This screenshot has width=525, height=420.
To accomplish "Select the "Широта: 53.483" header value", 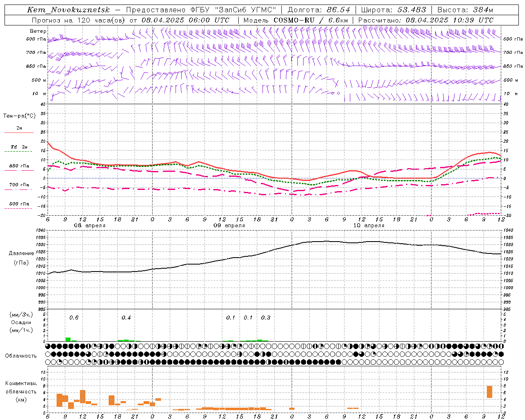I will (x=393, y=10).
